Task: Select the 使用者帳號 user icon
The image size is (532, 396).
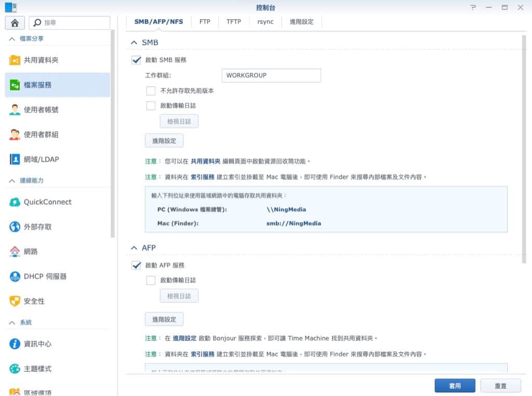Action: point(15,110)
